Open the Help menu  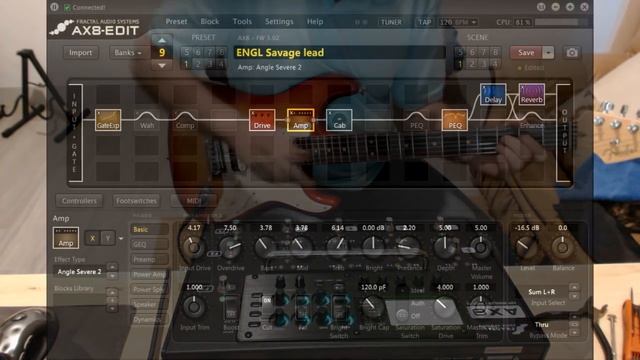pos(315,21)
